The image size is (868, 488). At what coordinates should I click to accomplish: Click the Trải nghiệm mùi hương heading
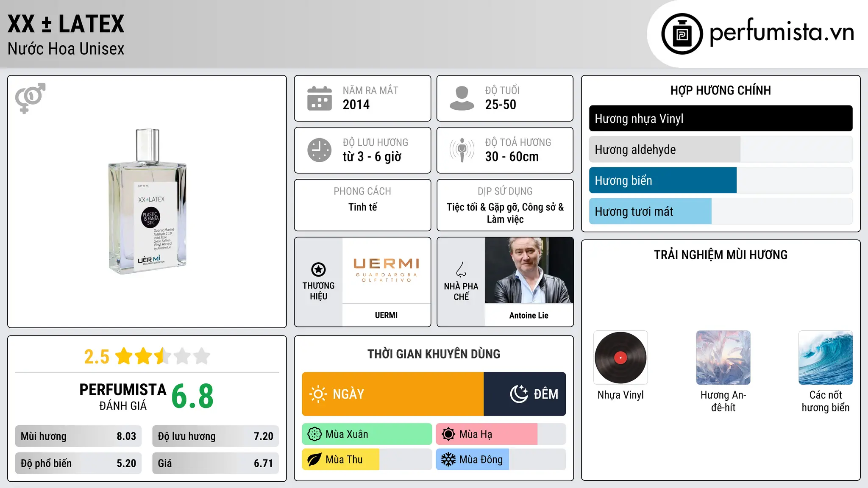(x=721, y=255)
